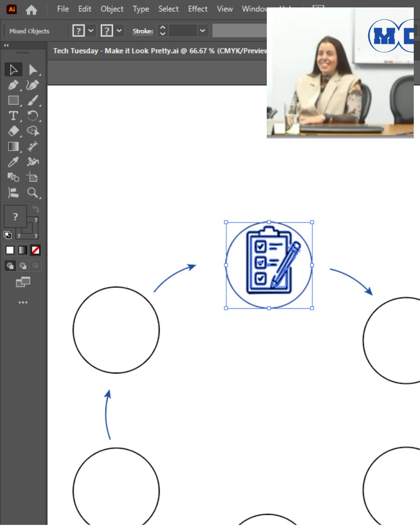Image resolution: width=420 pixels, height=528 pixels.
Task: Select the Type tool
Action: 13,116
